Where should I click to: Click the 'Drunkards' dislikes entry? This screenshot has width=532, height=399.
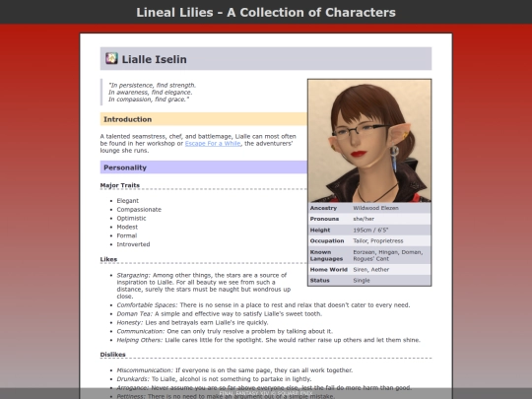pyautogui.click(x=214, y=379)
